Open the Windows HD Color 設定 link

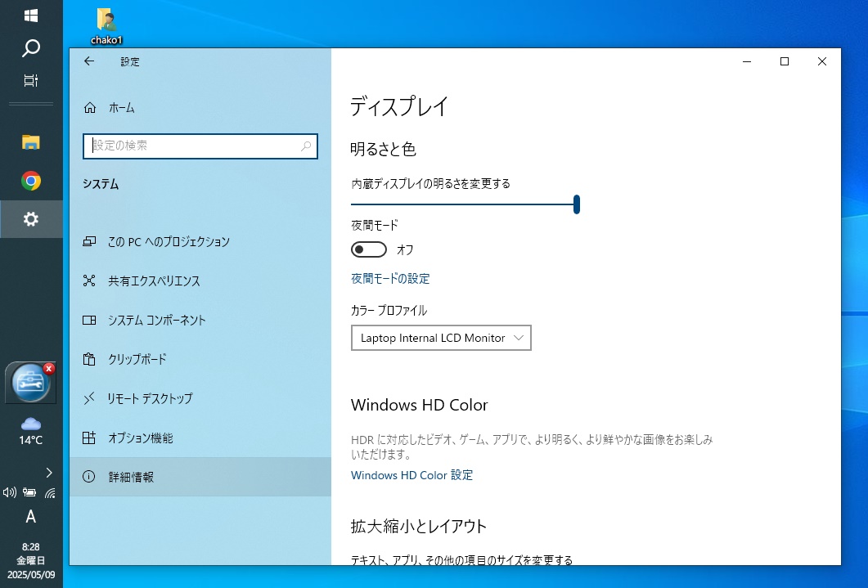coord(412,475)
